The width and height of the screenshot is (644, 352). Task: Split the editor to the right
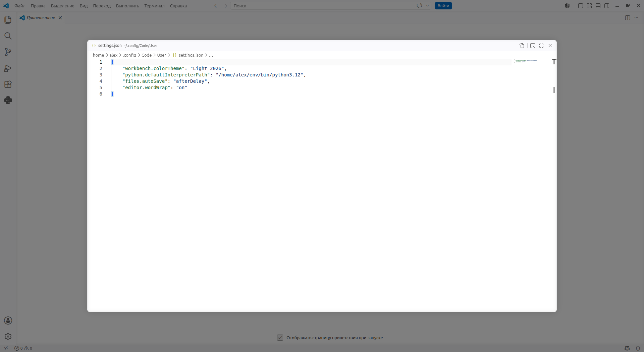pos(628,18)
